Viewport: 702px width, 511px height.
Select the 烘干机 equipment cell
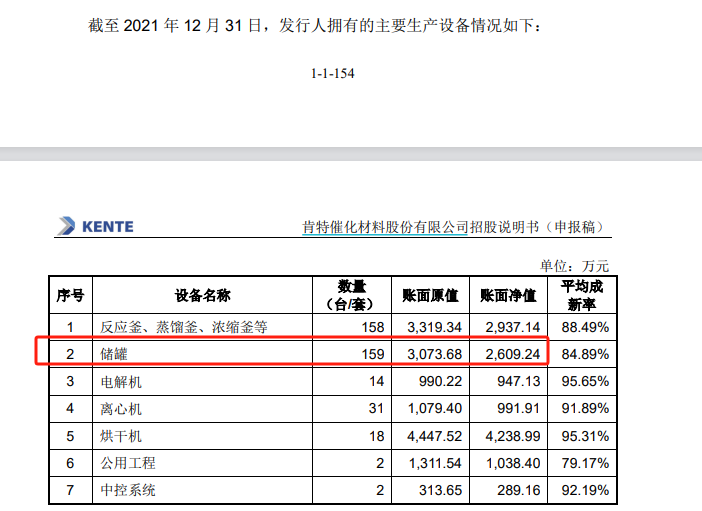[x=122, y=435]
